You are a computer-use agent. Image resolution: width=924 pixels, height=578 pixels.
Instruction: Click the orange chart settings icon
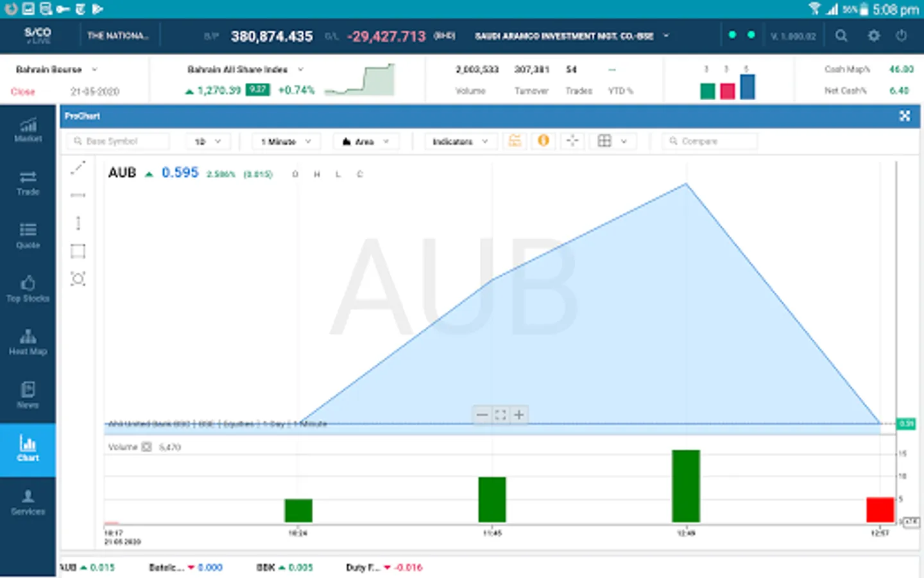(515, 141)
